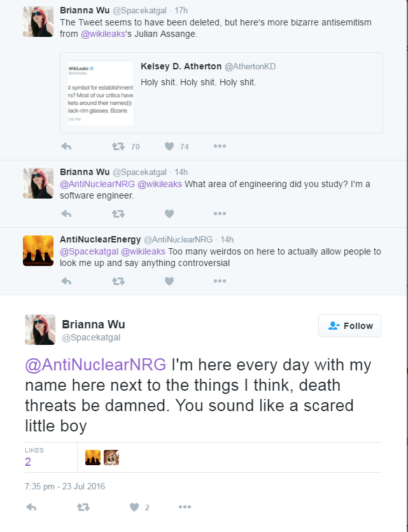Reply to AntiNuclearEnergy's weirdos tweet
The height and width of the screenshot is (532, 408).
(66, 281)
